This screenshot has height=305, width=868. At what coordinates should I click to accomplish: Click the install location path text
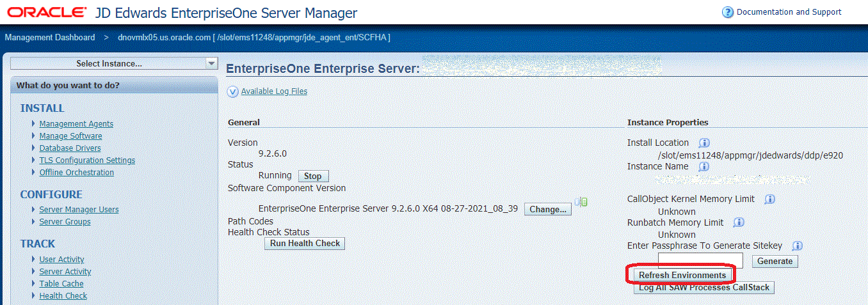pyautogui.click(x=750, y=155)
